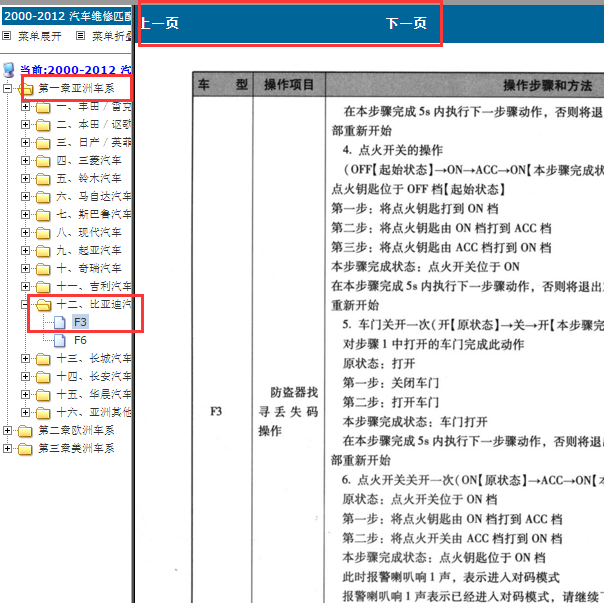Click folder icon of 五、铃木汽车
Image resolution: width=604 pixels, height=603 pixels.
(x=43, y=179)
